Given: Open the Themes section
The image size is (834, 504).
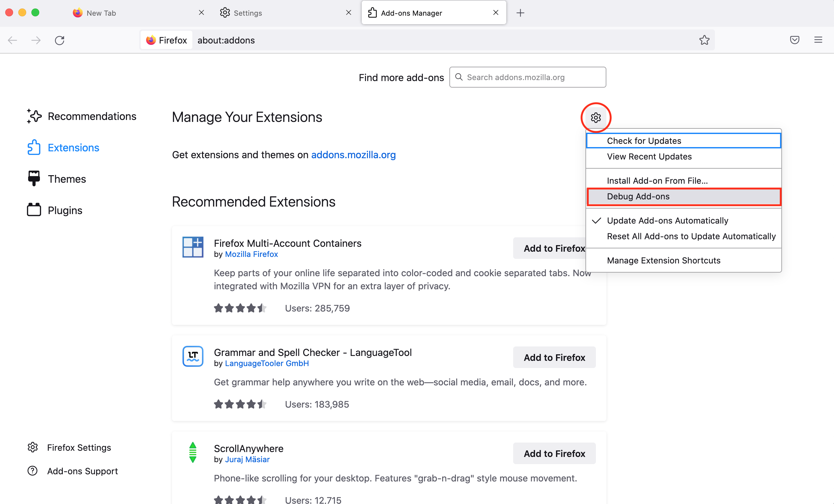Looking at the screenshot, I should (x=57, y=179).
